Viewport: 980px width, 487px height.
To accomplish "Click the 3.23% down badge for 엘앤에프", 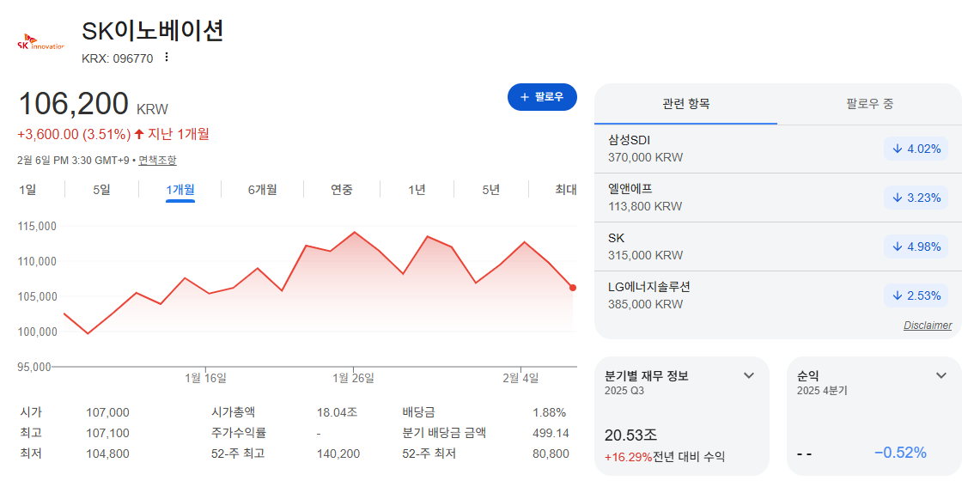I will (916, 198).
